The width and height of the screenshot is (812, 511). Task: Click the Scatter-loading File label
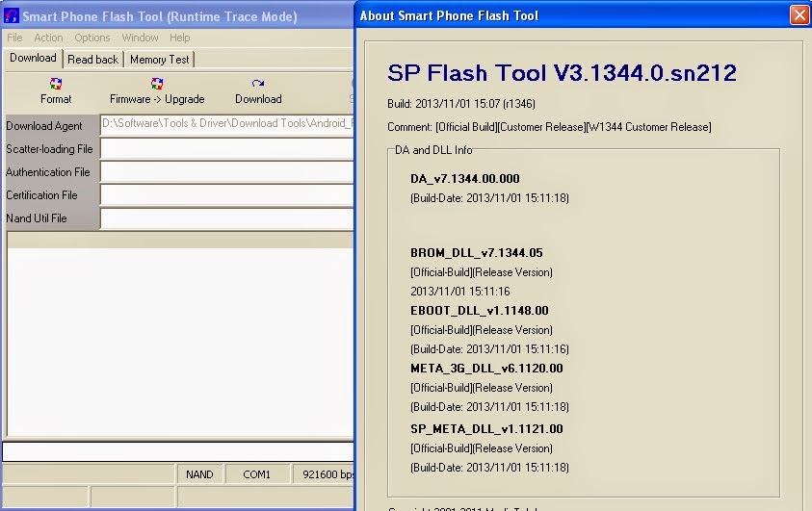click(49, 149)
